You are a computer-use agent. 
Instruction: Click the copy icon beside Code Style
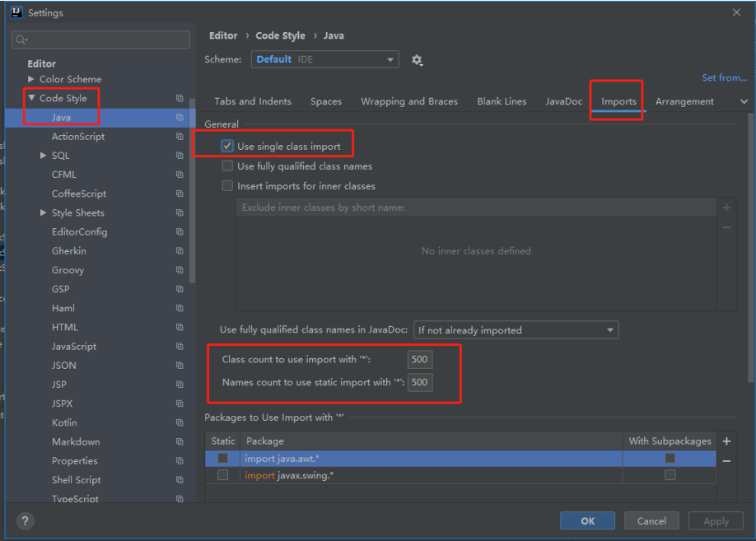180,98
